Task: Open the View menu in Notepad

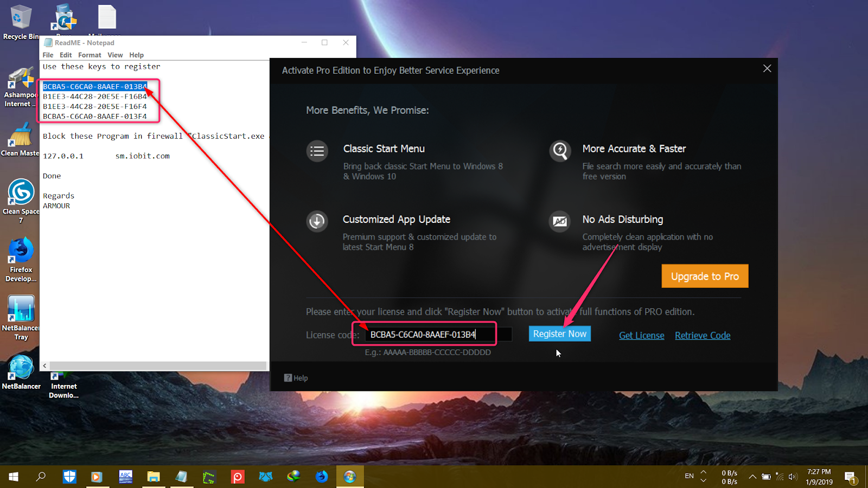Action: [x=115, y=55]
